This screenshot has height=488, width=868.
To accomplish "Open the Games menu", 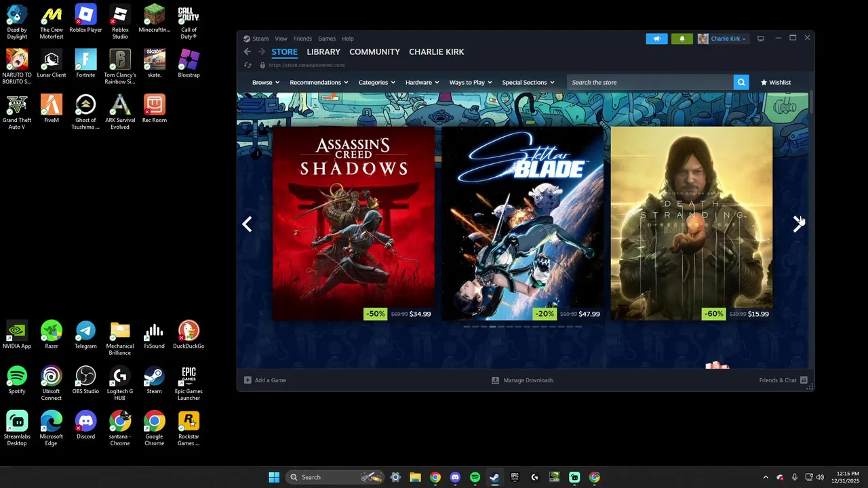I will [327, 39].
